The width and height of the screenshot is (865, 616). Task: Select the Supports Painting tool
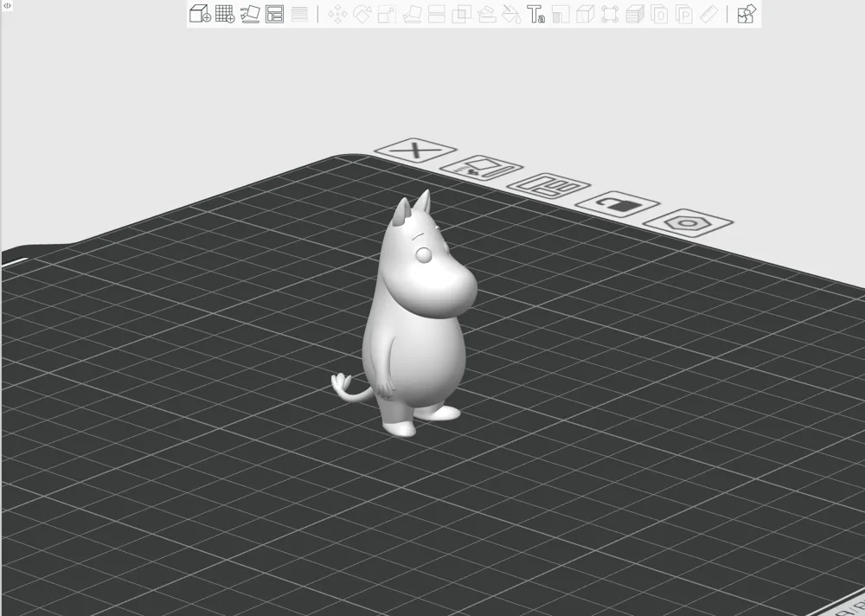click(x=486, y=14)
